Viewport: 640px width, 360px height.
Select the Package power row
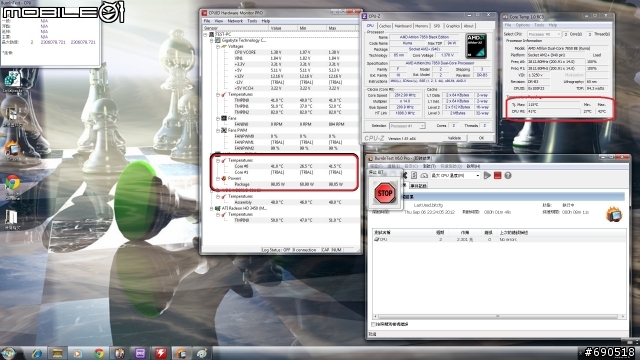click(281, 184)
